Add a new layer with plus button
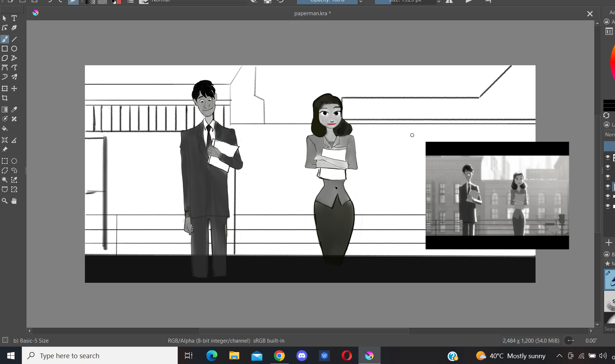The height and width of the screenshot is (364, 615). coord(609,243)
